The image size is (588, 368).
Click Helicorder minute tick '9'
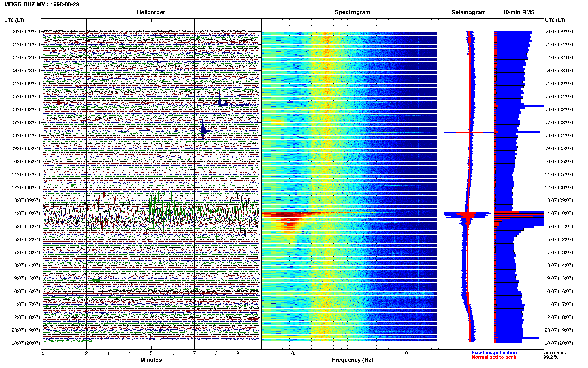[238, 353]
